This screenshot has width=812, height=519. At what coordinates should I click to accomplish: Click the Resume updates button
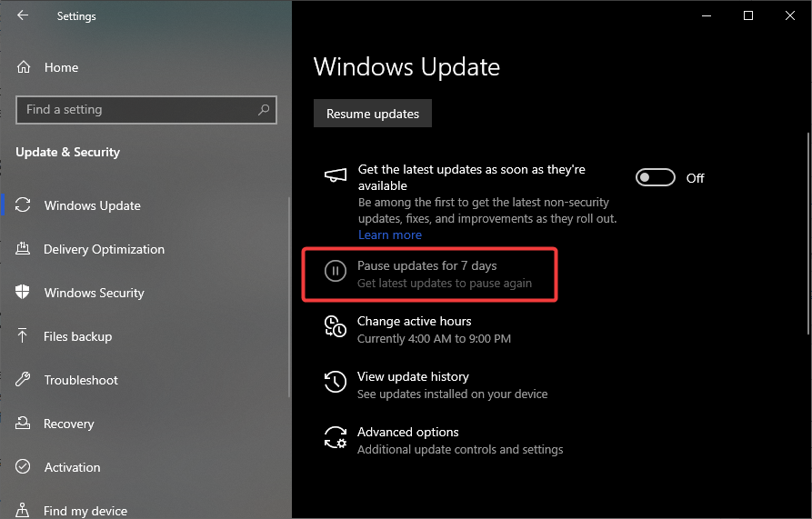372,114
